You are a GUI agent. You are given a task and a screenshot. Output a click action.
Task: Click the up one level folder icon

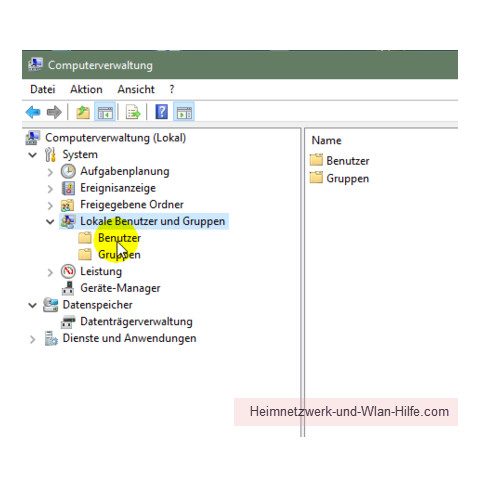[x=83, y=112]
